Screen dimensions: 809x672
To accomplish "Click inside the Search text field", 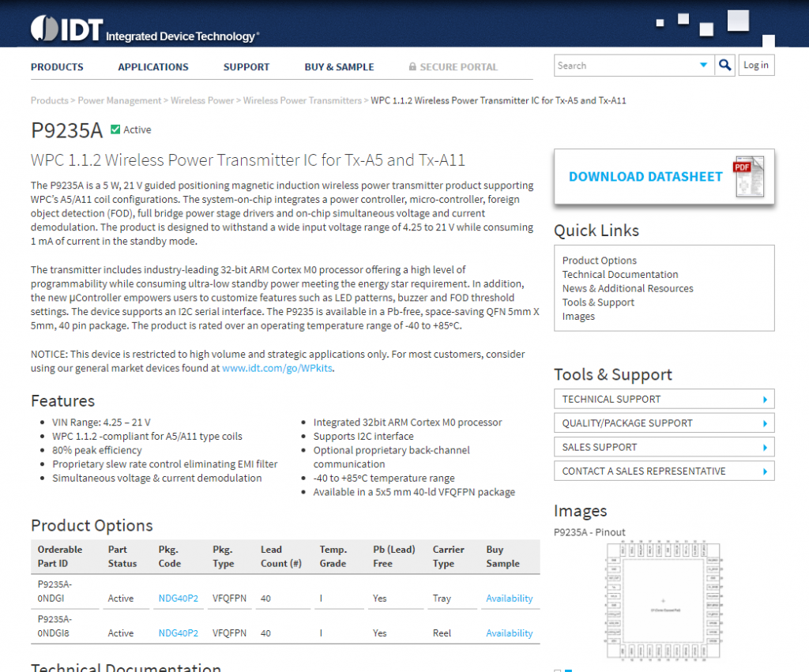I will pos(624,66).
